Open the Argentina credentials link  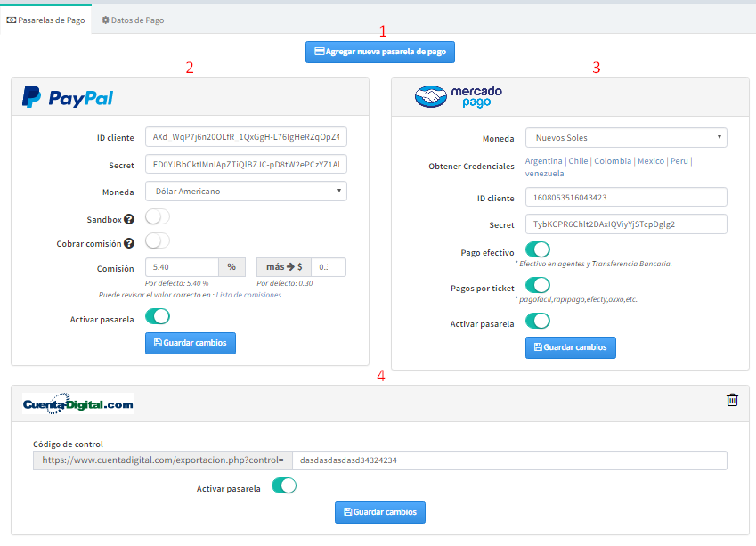[x=543, y=160]
